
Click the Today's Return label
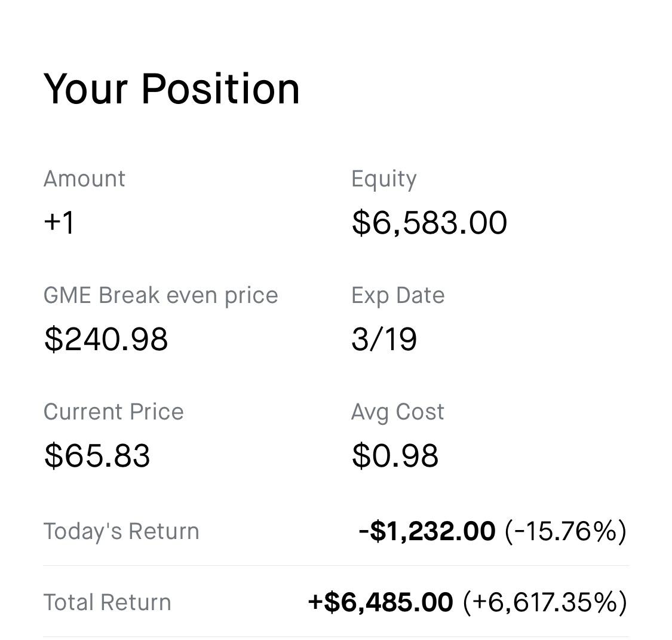(x=121, y=531)
